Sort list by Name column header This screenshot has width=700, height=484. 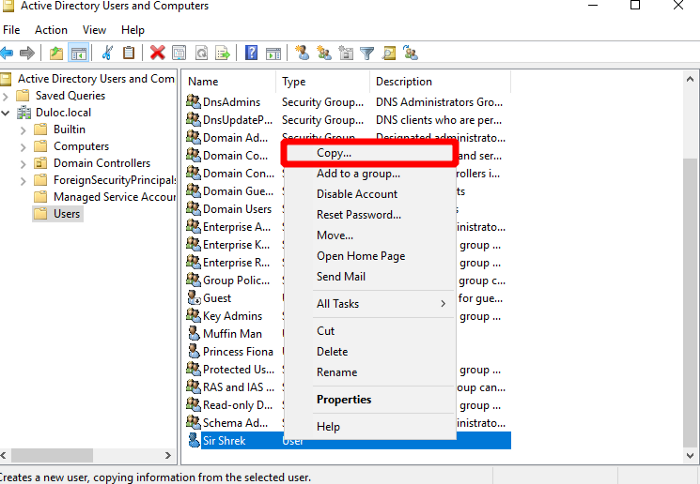229,82
